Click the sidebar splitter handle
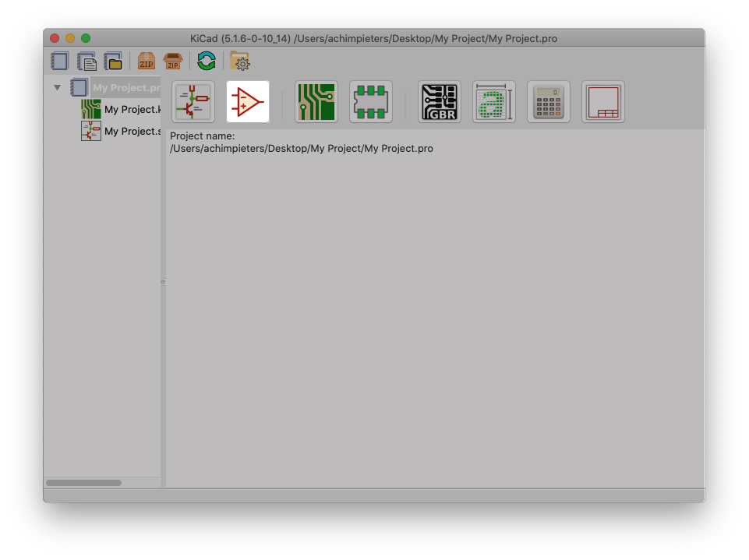 (163, 282)
